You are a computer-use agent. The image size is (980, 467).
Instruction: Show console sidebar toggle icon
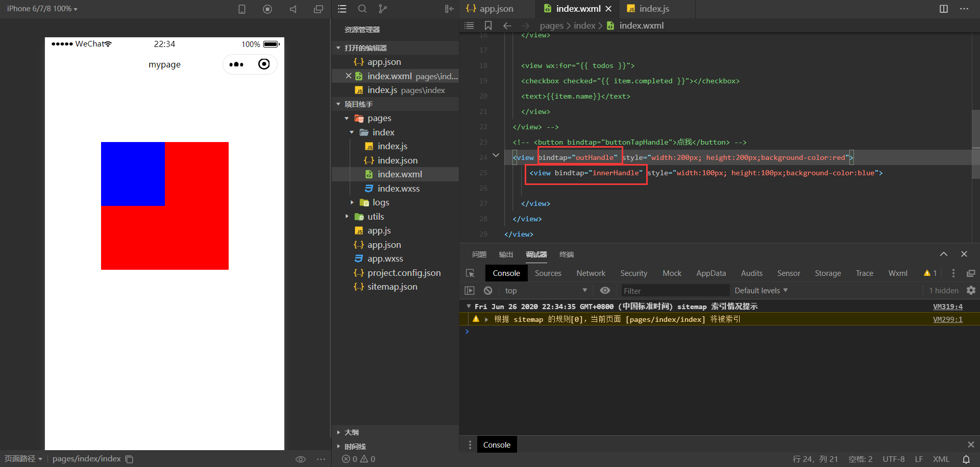(470, 291)
